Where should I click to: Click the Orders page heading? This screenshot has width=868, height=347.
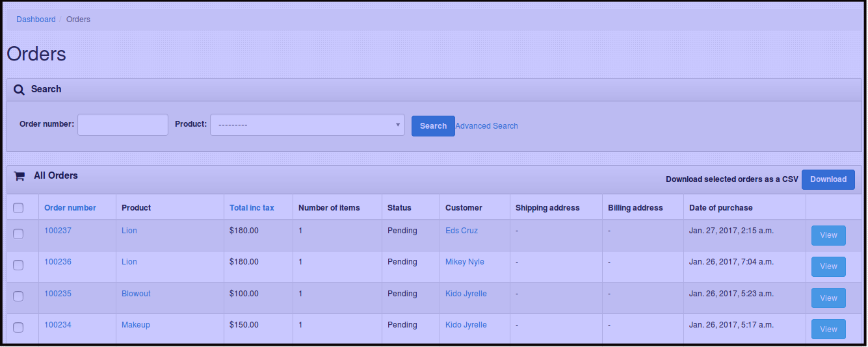pyautogui.click(x=36, y=53)
